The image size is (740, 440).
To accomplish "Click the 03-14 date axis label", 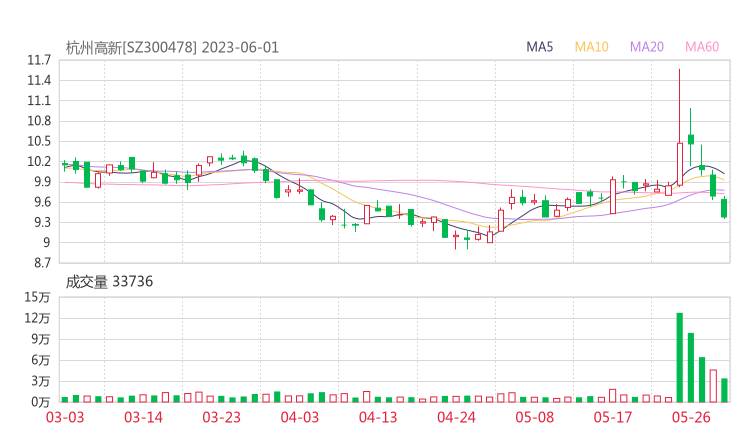I will [x=143, y=417].
